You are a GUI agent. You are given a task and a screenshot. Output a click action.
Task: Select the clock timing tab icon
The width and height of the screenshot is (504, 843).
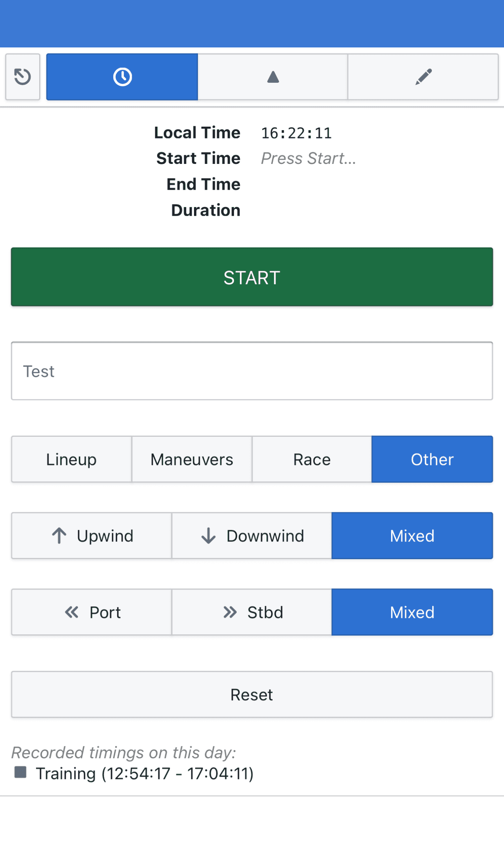pyautogui.click(x=121, y=76)
